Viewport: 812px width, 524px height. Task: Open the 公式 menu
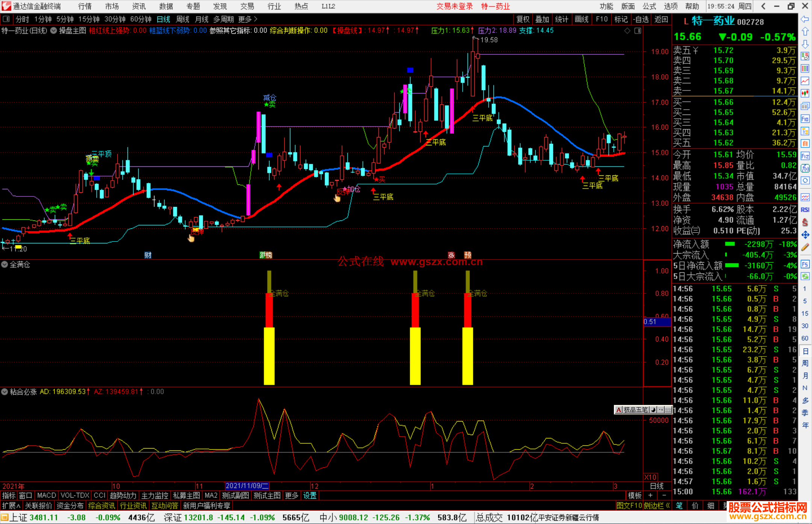click(x=649, y=6)
